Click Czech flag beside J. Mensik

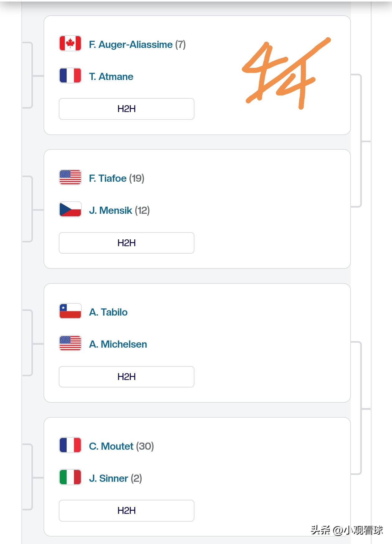tap(70, 209)
